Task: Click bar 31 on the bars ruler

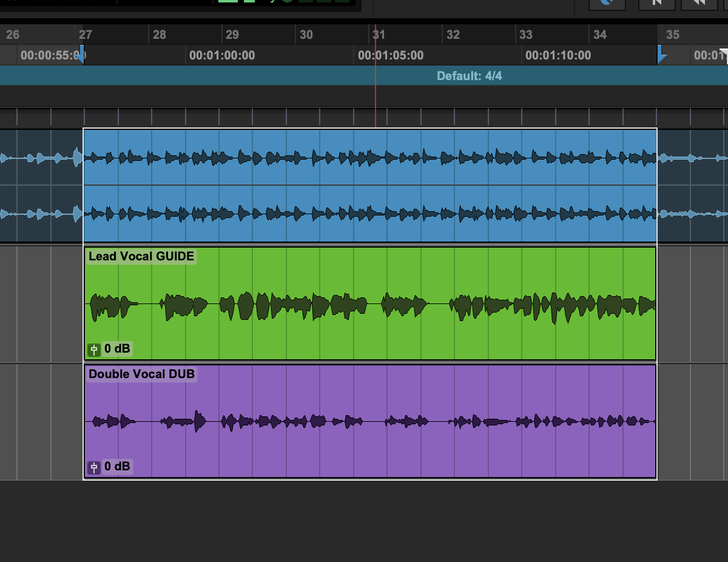Action: point(379,35)
